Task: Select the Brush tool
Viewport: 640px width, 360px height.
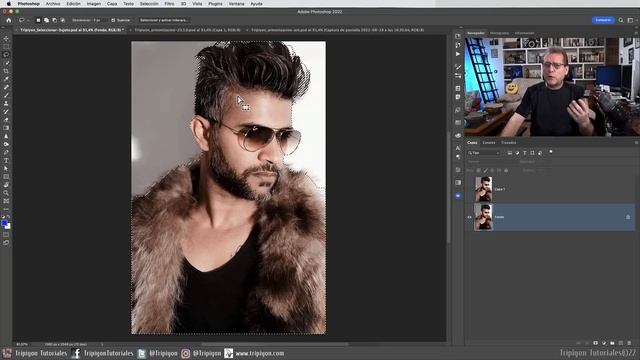Action: click(6, 96)
